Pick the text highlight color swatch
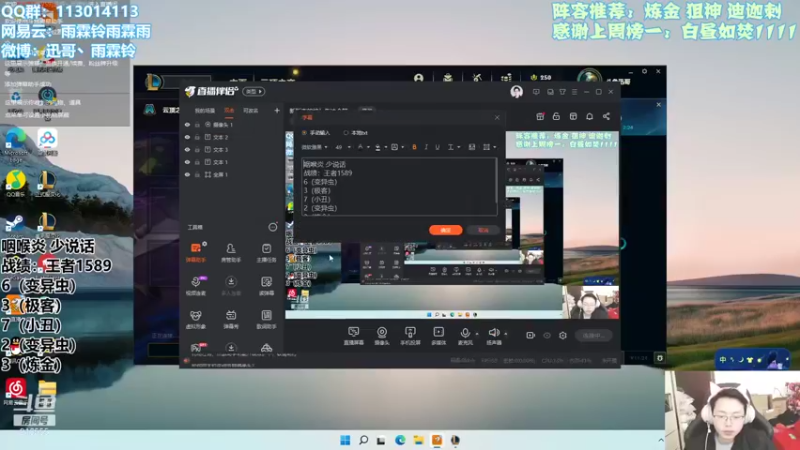Screen dimensions: 800x450 (x=378, y=147)
